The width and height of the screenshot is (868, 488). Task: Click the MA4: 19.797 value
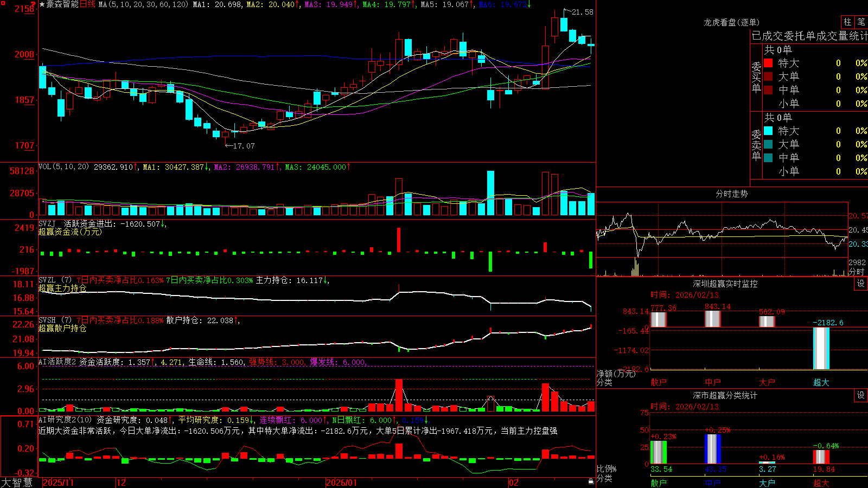click(387, 4)
